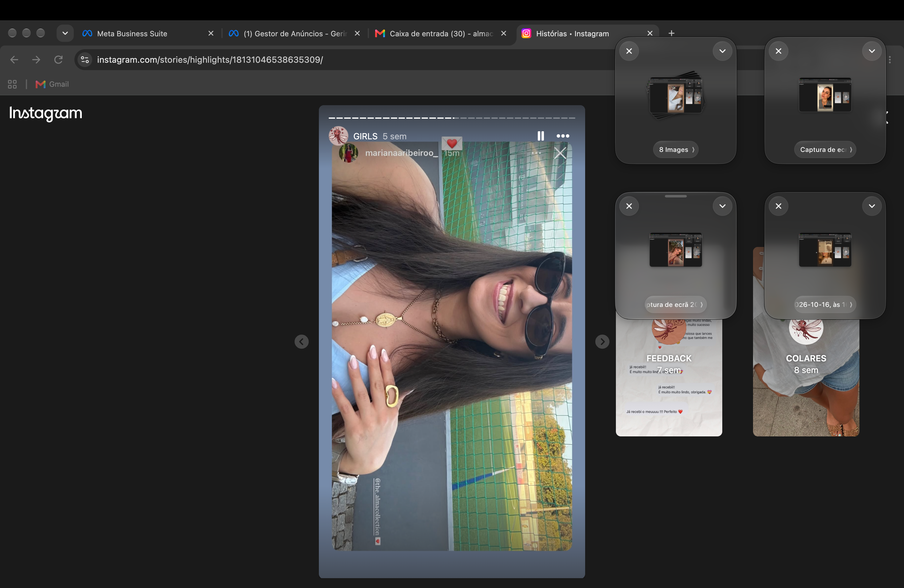Image resolution: width=904 pixels, height=588 pixels.
Task: Close the Caixa de entrada tab
Action: 503,34
